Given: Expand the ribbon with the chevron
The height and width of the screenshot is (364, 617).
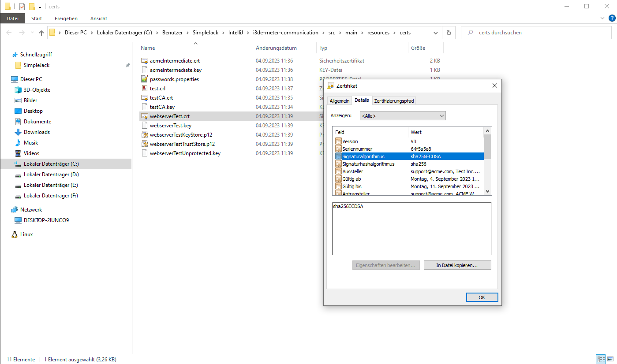Looking at the screenshot, I should point(603,19).
